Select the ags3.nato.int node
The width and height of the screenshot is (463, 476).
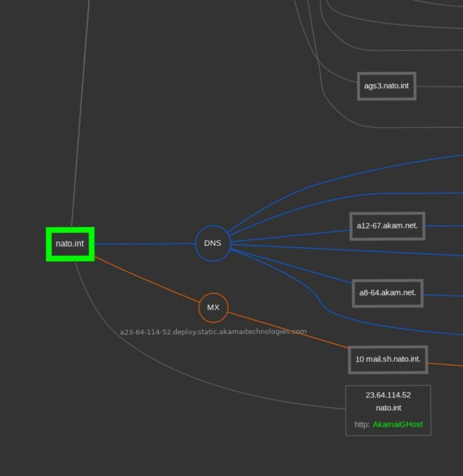[386, 86]
